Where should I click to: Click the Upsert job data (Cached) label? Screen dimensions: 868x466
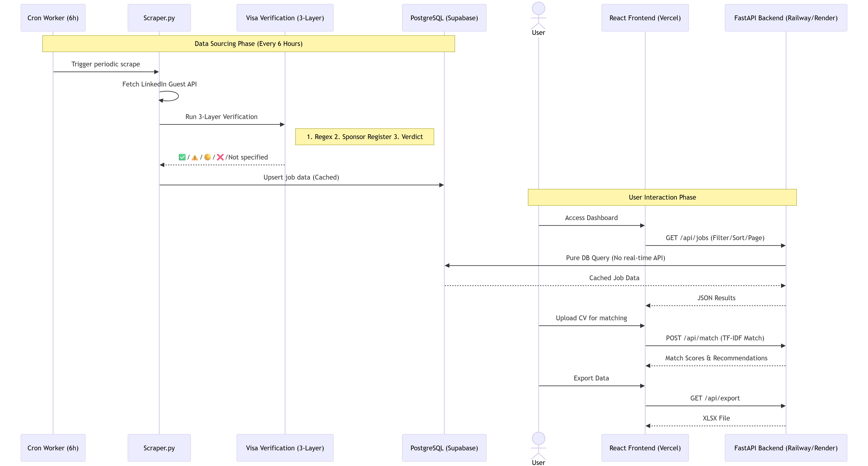[301, 177]
